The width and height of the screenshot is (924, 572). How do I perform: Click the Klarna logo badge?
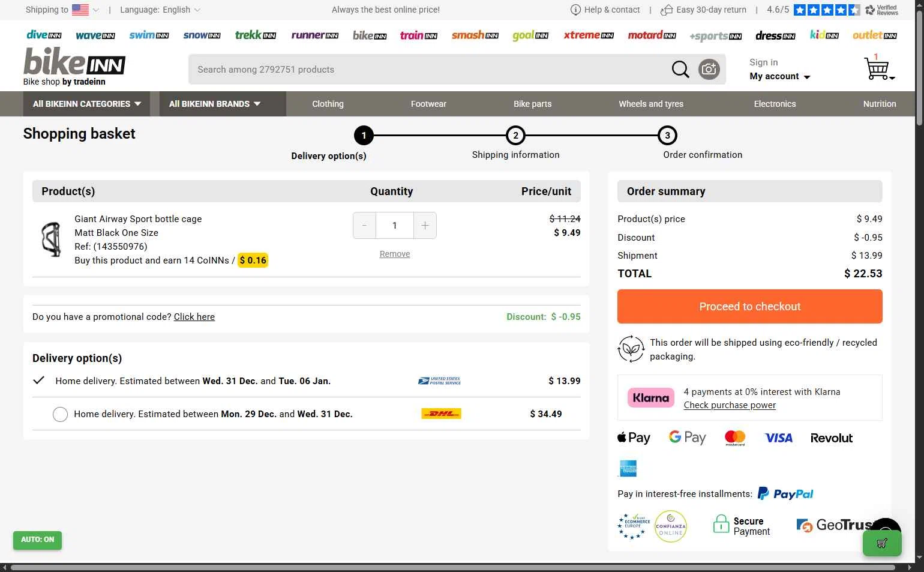(x=651, y=398)
